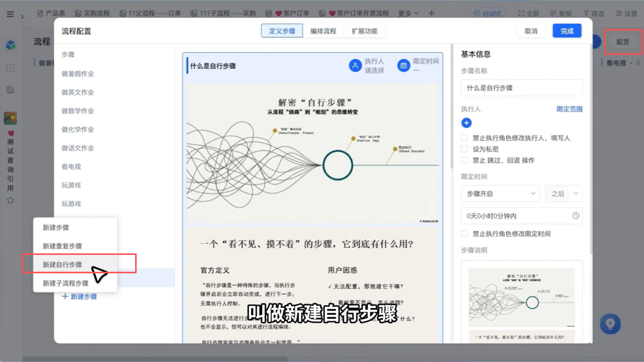Click the star icon in left sidebar
Viewport: 644px width, 362px height.
point(10,200)
